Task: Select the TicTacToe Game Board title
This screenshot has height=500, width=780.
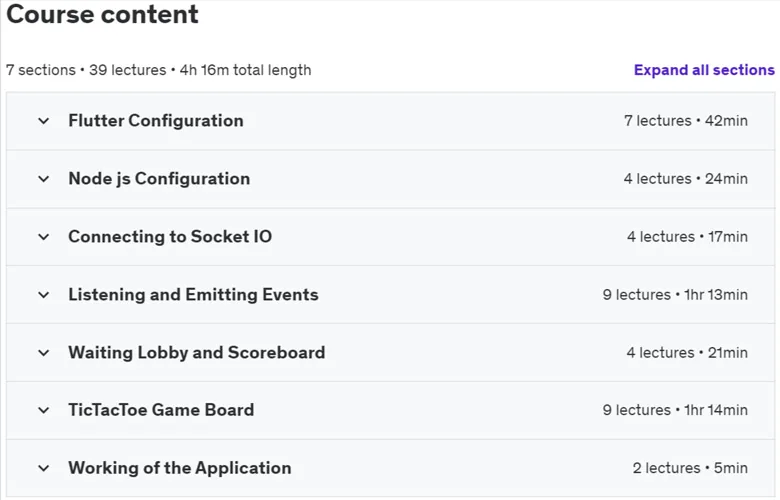Action: pyautogui.click(x=161, y=410)
